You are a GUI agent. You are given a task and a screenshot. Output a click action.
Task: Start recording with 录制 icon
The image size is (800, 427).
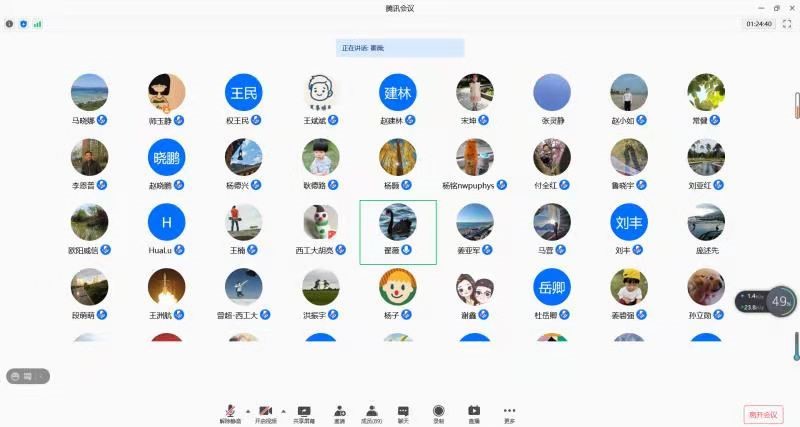438,412
